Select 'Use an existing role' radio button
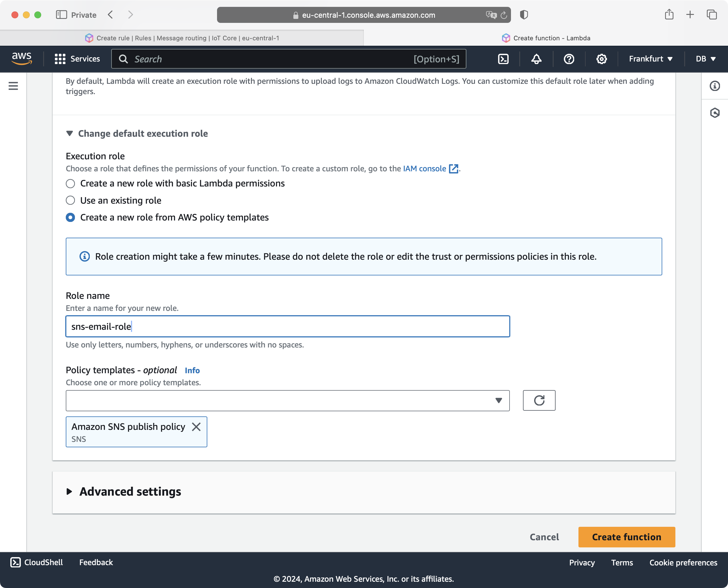The width and height of the screenshot is (728, 588). 70,200
